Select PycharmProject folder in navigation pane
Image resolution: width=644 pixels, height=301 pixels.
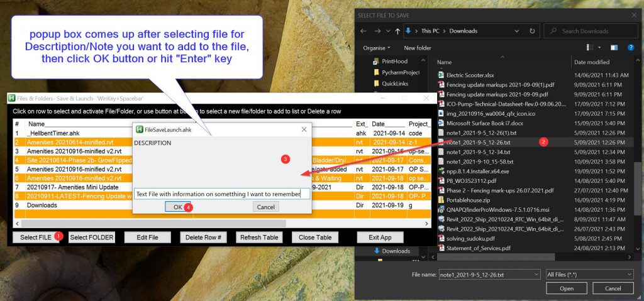pos(396,72)
